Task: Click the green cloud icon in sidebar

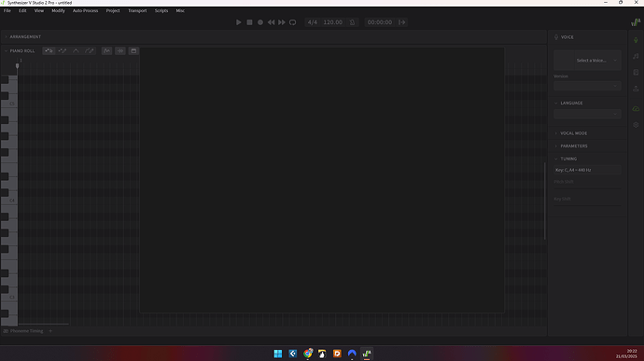Action: tap(636, 109)
